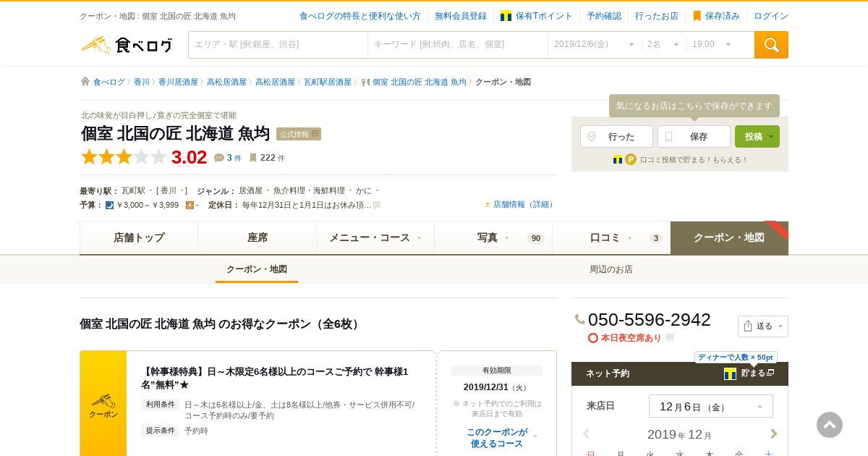The width and height of the screenshot is (868, 456).
Task: Click the 3件 reviews count link
Action: (234, 158)
